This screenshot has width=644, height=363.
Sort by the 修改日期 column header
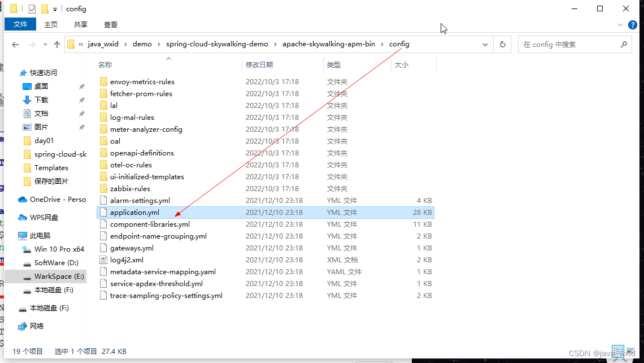click(259, 64)
